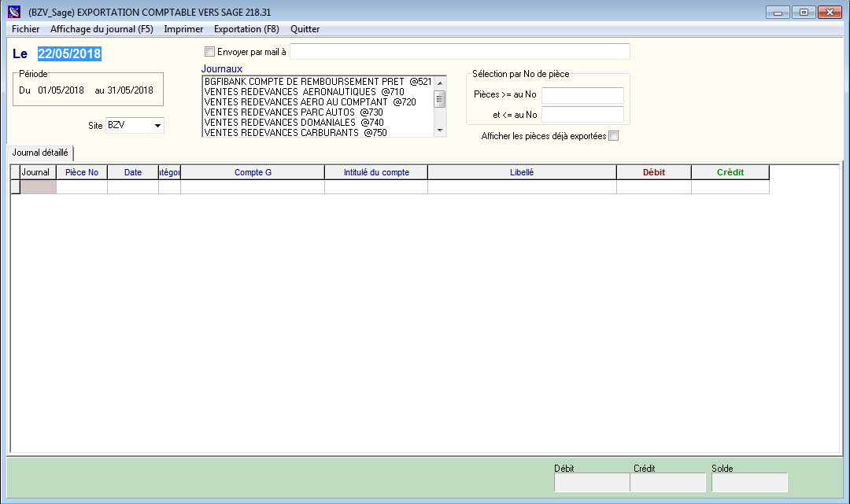The height and width of the screenshot is (504, 850).
Task: Enable the Envoyer par mail checkbox
Action: tap(209, 52)
